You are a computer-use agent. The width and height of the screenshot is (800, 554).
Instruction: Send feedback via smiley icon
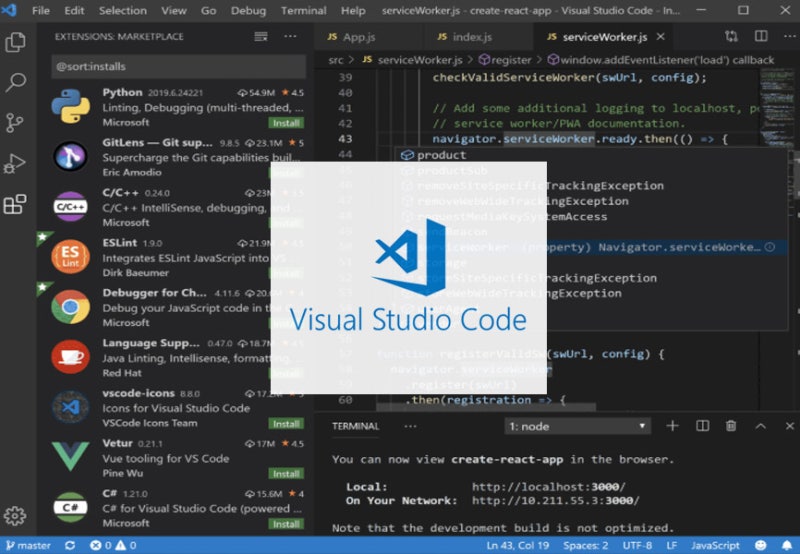click(x=761, y=545)
